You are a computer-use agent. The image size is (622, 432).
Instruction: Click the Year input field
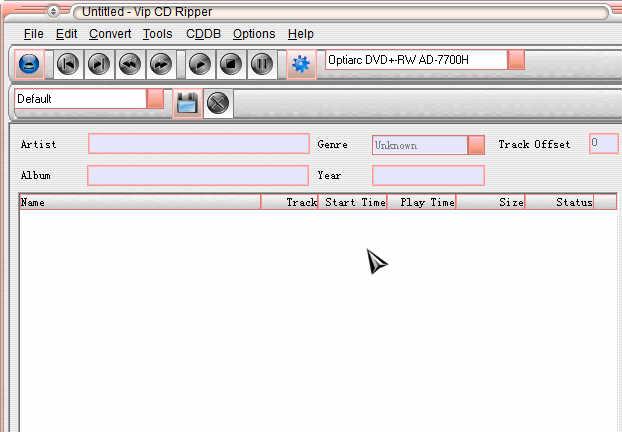428,176
